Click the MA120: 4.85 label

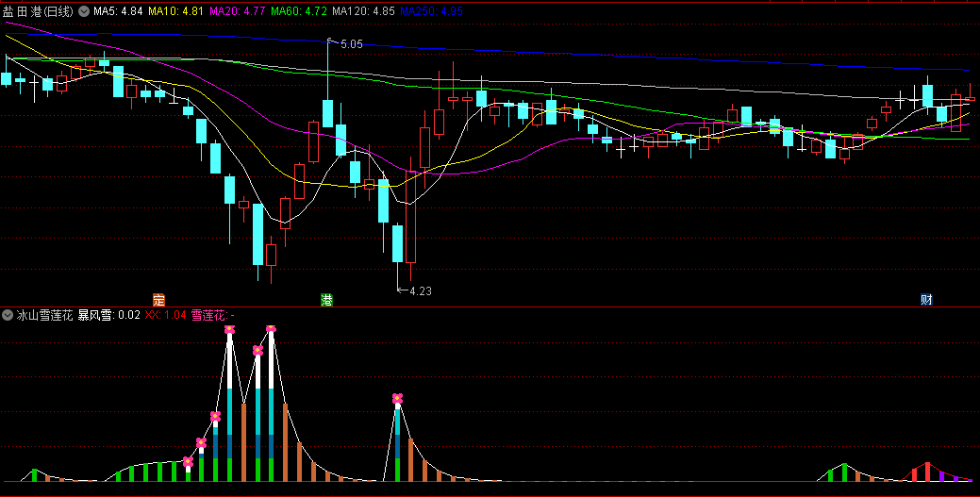(364, 11)
